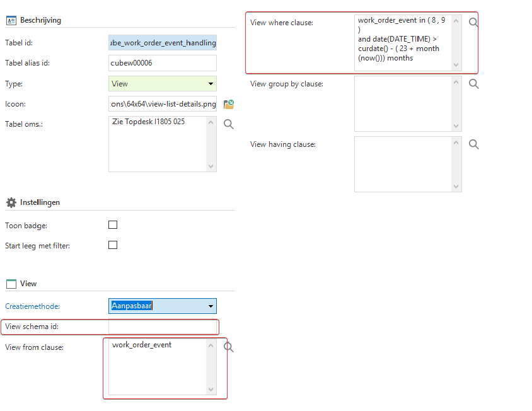Click the View schema id input field
The image size is (532, 411).
(x=163, y=327)
